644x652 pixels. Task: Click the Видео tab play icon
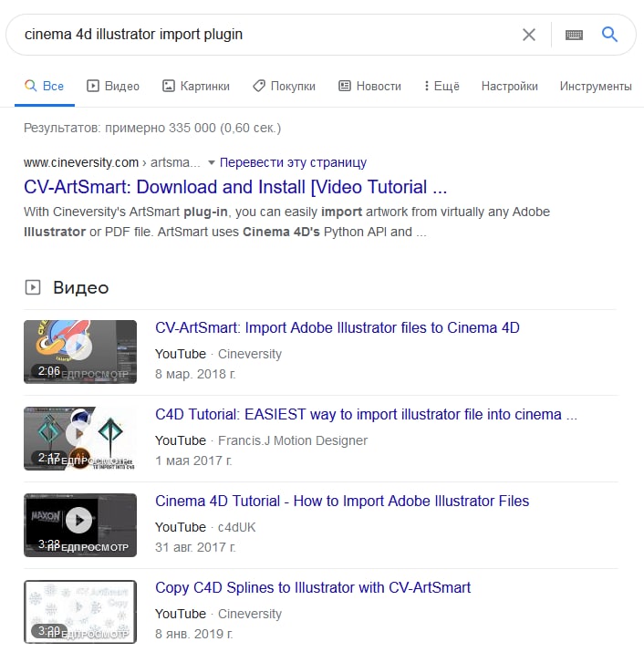click(x=92, y=86)
